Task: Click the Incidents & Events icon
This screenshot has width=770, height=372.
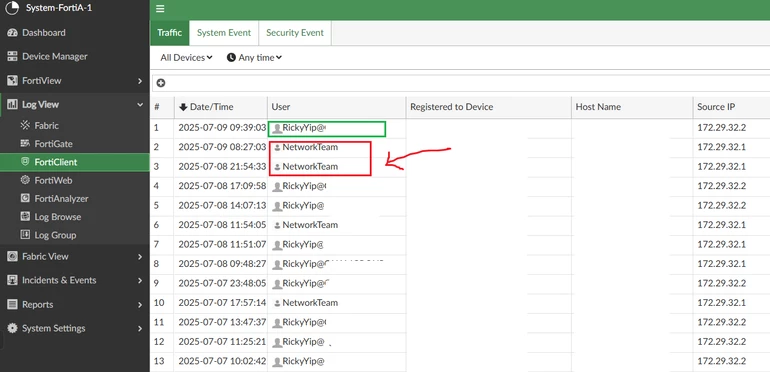Action: click(12, 280)
